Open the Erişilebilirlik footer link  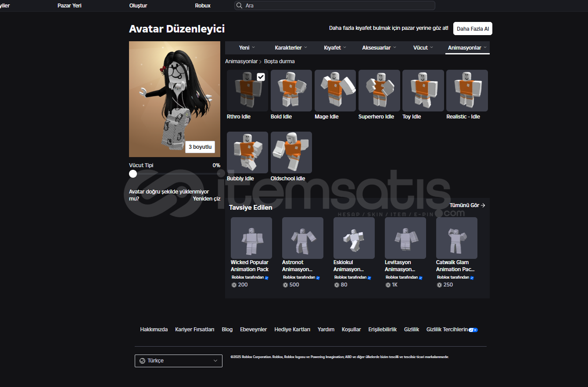point(383,330)
